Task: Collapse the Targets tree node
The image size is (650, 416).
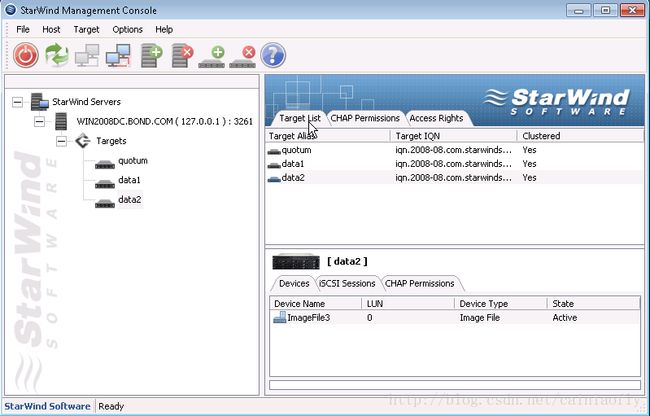Action: tap(61, 141)
